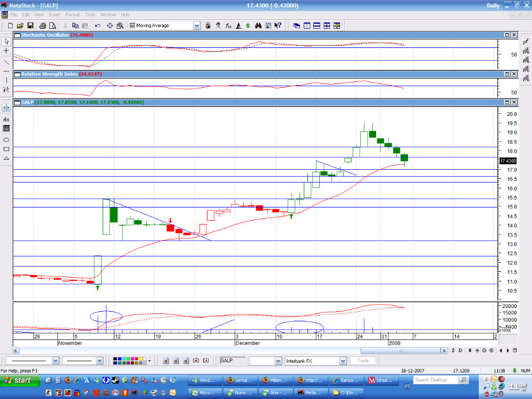
Task: Click the D periodicity button below the chart
Action: (x=460, y=351)
